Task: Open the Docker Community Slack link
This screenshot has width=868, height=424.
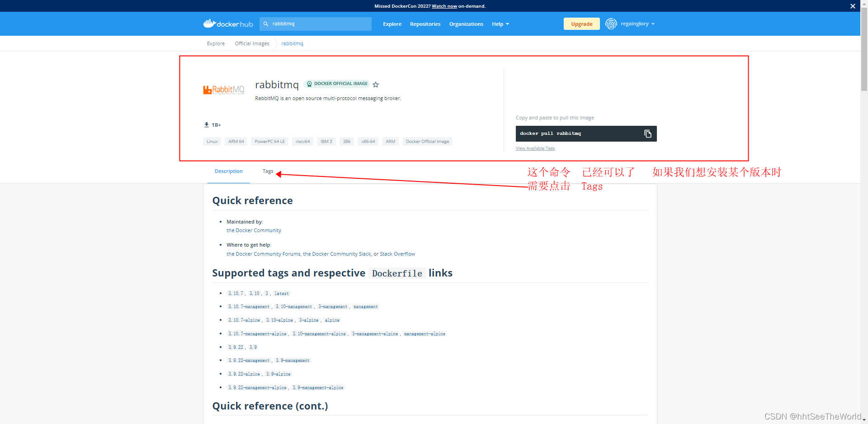Action: click(x=337, y=254)
